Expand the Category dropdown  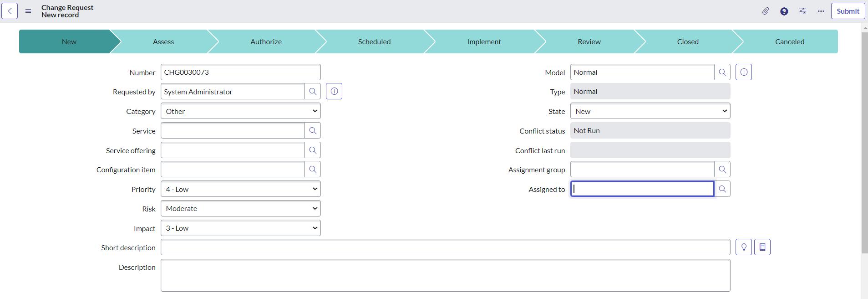(240, 111)
